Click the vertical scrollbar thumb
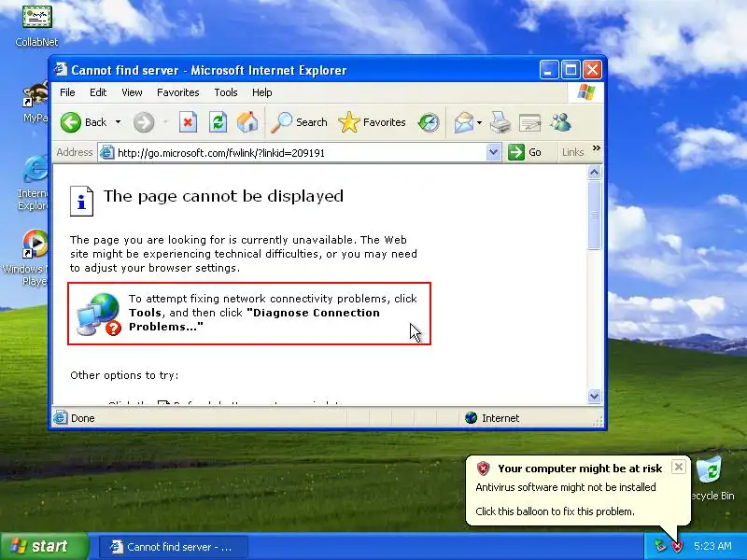This screenshot has width=747, height=560. (594, 215)
